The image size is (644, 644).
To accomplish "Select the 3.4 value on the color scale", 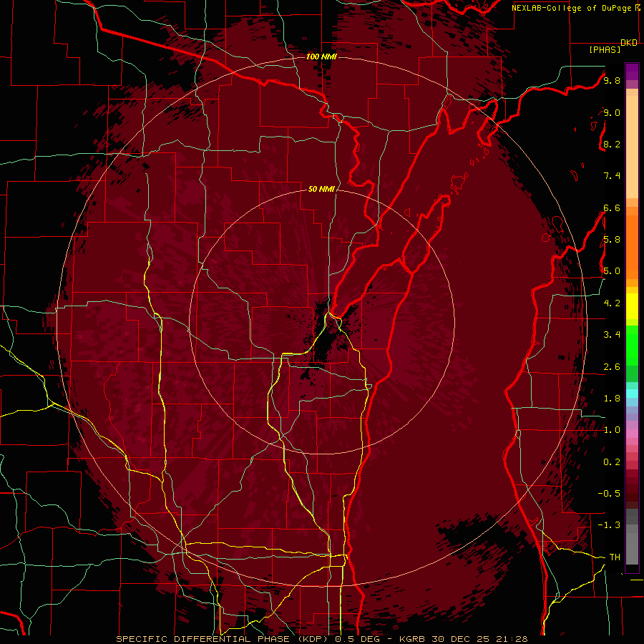I will pos(612,335).
